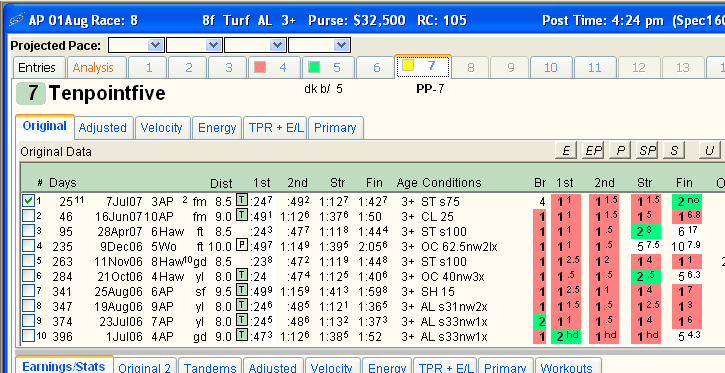Click the U running style button
The width and height of the screenshot is (725, 373).
[x=709, y=150]
